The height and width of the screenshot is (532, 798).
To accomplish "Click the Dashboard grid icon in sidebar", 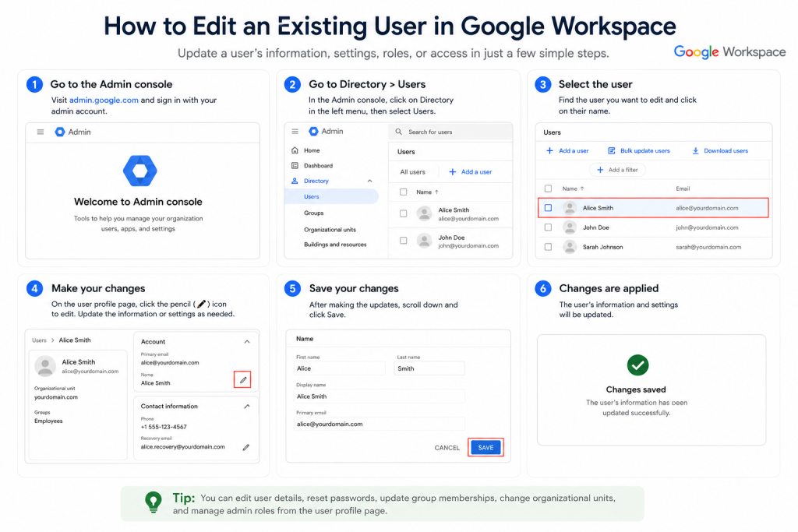I will tap(295, 166).
